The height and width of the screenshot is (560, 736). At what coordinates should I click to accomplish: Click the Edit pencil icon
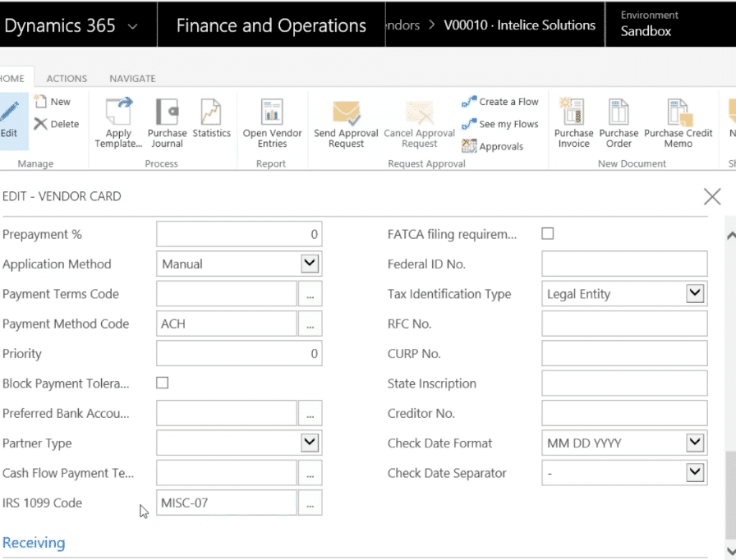pyautogui.click(x=9, y=112)
